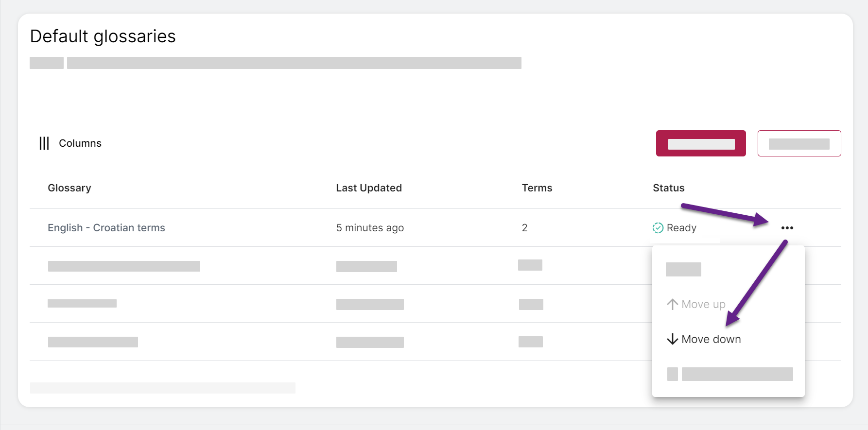Sort by Glossary column header
This screenshot has height=430, width=868.
click(x=69, y=188)
